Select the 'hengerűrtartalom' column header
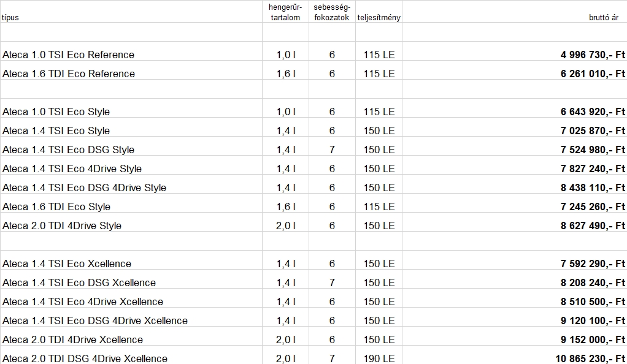 tap(285, 12)
